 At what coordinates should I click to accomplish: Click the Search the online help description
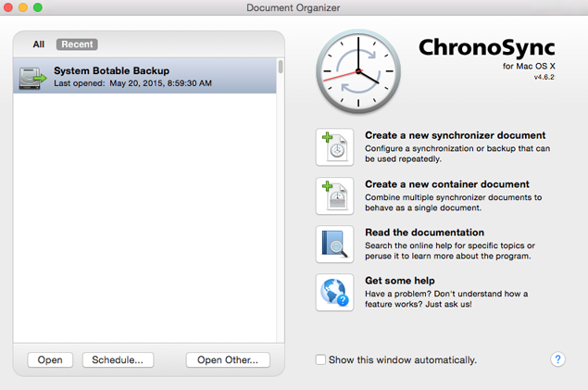coord(450,250)
